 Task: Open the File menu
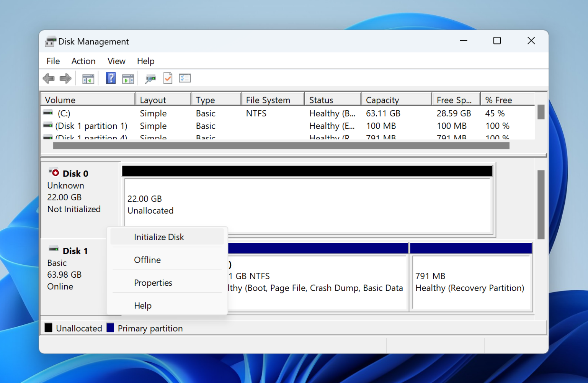[53, 61]
